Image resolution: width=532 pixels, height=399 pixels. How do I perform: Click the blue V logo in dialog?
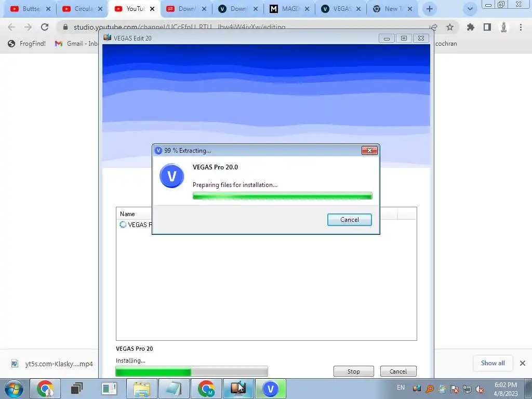click(171, 176)
